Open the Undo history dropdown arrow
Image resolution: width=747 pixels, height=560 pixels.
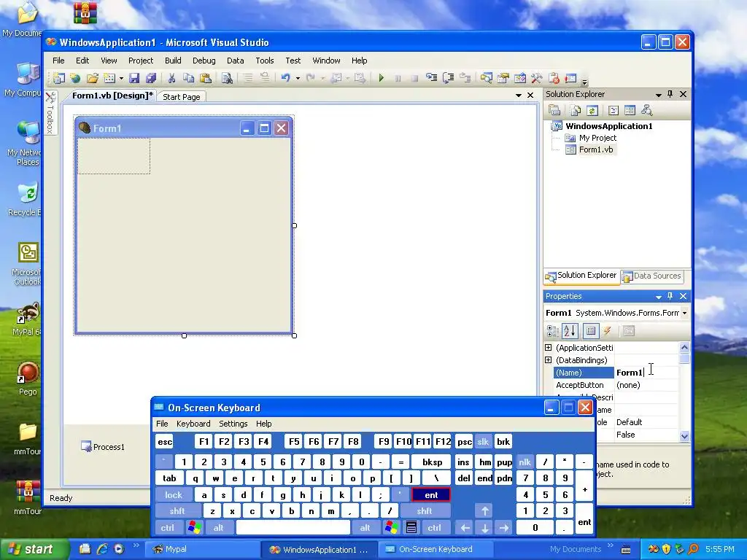click(298, 78)
